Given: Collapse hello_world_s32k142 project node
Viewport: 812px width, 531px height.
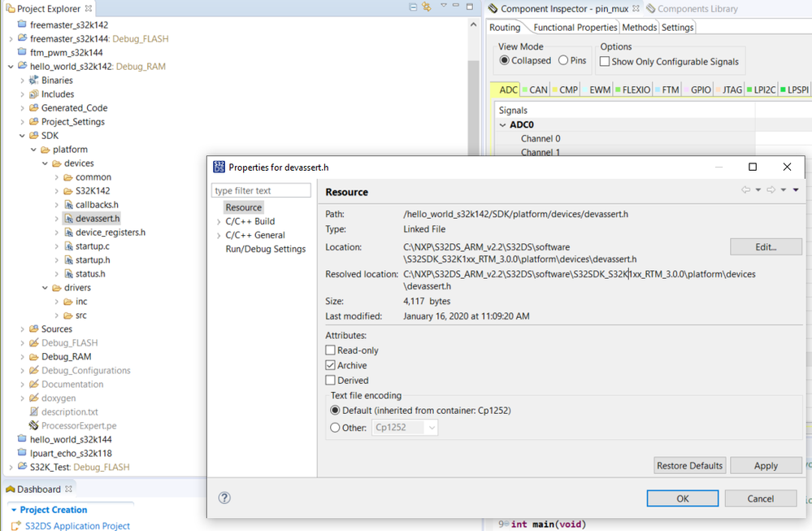Looking at the screenshot, I should tap(11, 67).
